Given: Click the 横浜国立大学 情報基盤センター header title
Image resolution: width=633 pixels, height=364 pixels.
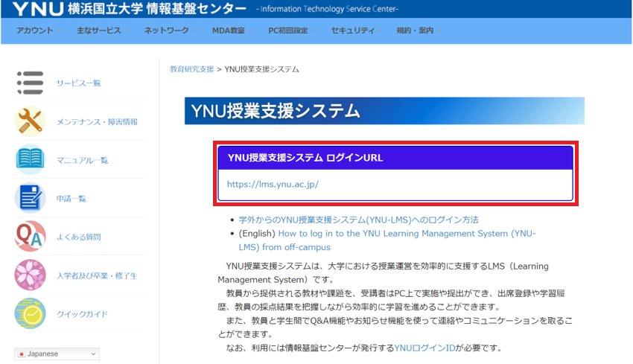Looking at the screenshot, I should pyautogui.click(x=156, y=9).
